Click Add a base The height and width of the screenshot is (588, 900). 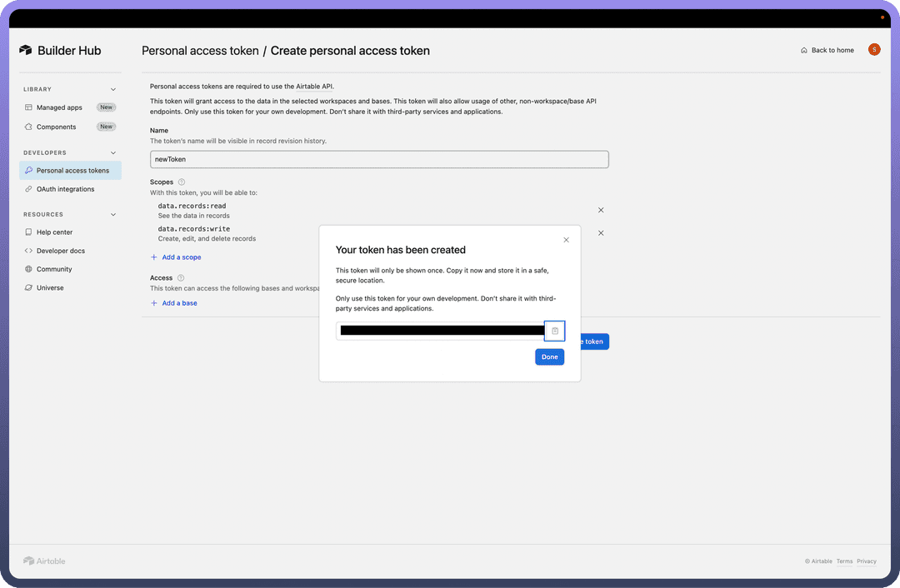click(x=179, y=303)
